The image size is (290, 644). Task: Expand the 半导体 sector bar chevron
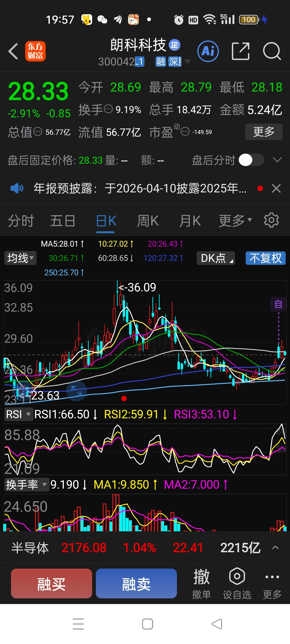coord(275,548)
